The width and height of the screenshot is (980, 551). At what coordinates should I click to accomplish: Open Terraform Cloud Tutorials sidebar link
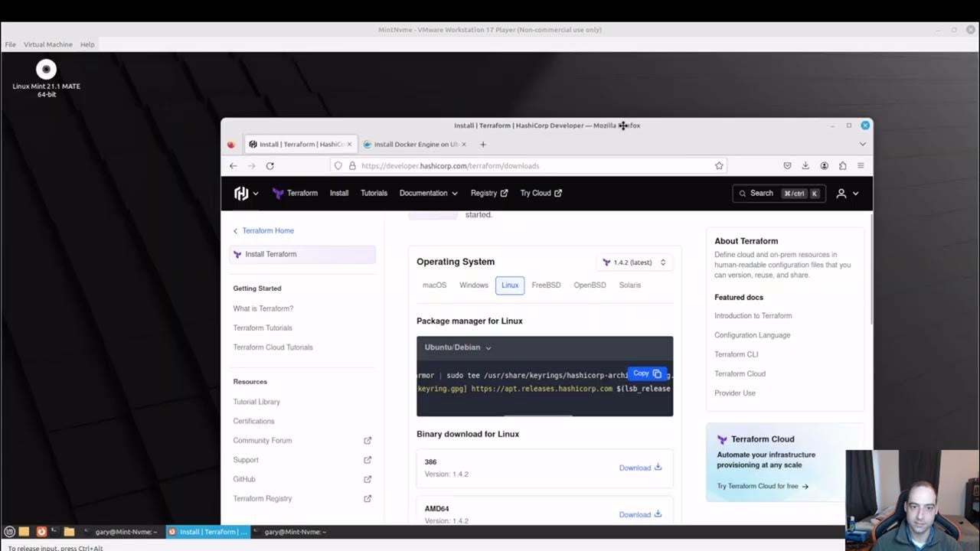click(273, 347)
